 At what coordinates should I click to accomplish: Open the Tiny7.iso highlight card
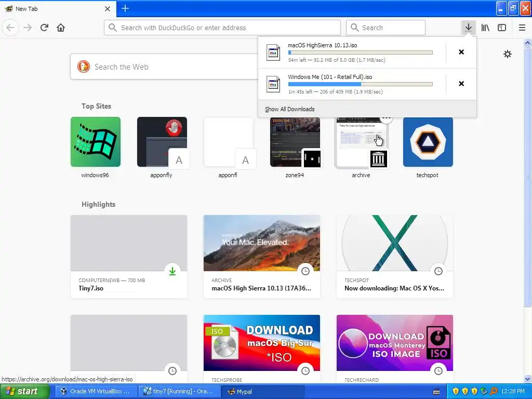pos(129,257)
